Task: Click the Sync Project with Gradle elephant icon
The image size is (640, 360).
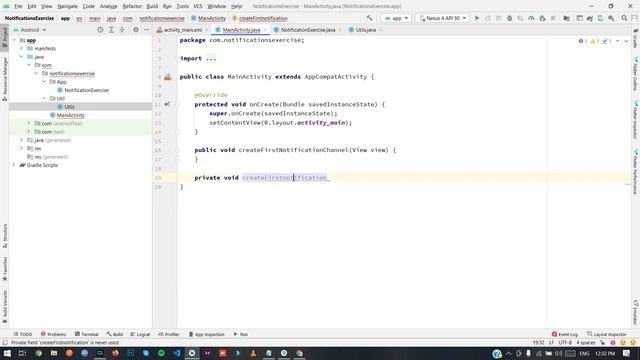Action: (589, 18)
